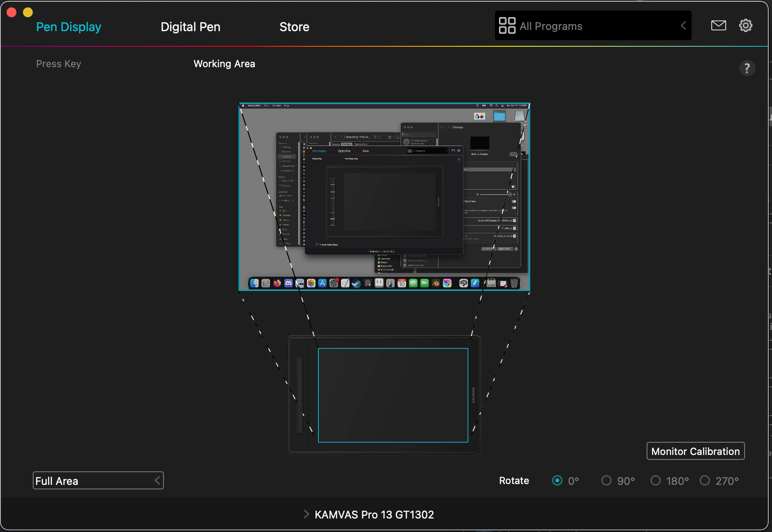This screenshot has height=532, width=772.
Task: Expand the All Programs dropdown arrow
Action: tap(683, 26)
